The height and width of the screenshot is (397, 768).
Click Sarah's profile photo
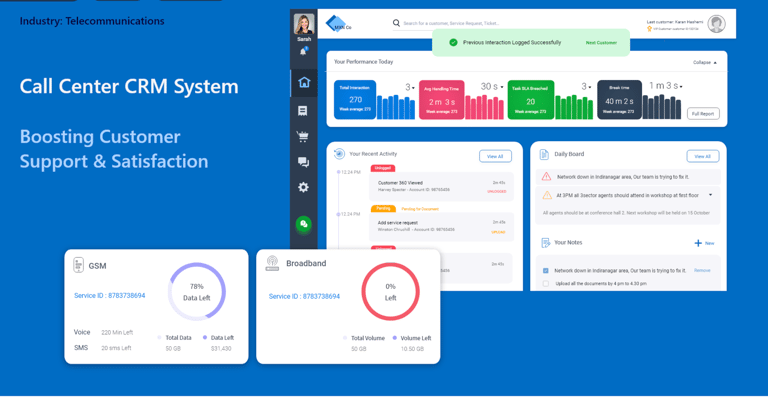click(304, 24)
